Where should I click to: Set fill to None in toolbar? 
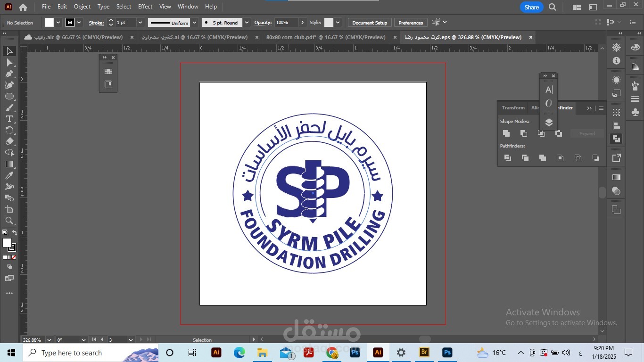pos(14,257)
